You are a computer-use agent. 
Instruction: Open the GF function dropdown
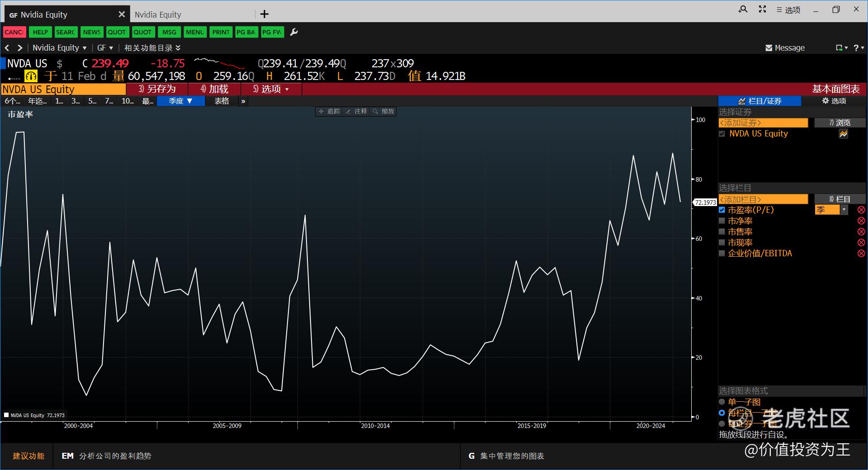(105, 48)
